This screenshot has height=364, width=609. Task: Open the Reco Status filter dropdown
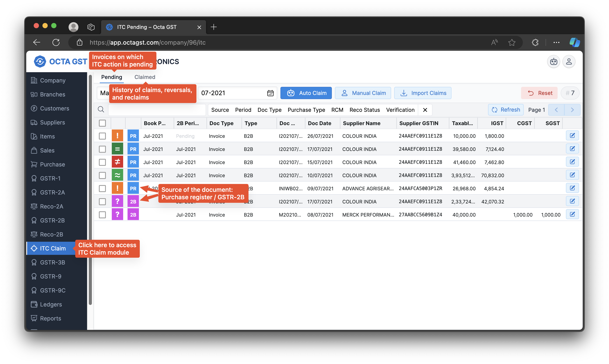tap(364, 110)
